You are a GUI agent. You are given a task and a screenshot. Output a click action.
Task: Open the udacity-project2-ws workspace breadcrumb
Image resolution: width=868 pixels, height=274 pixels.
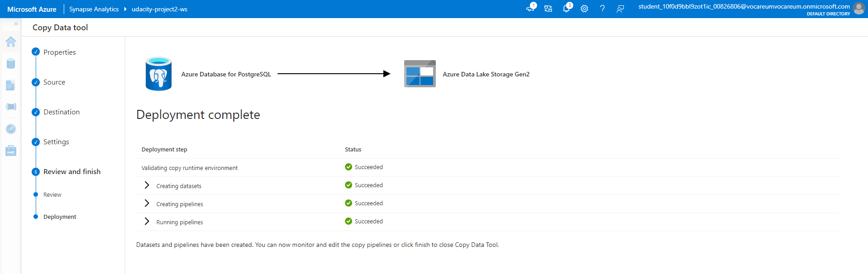(160, 9)
